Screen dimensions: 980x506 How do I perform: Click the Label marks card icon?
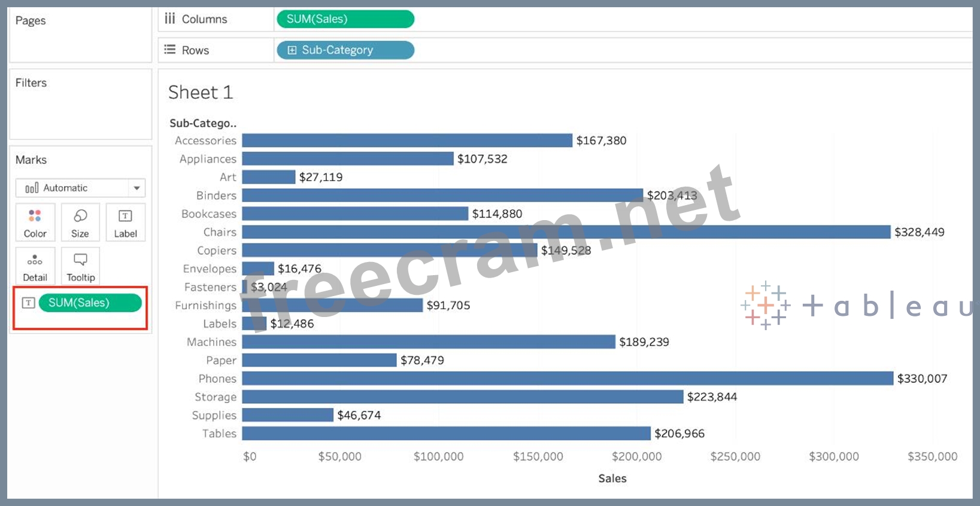[x=125, y=217]
